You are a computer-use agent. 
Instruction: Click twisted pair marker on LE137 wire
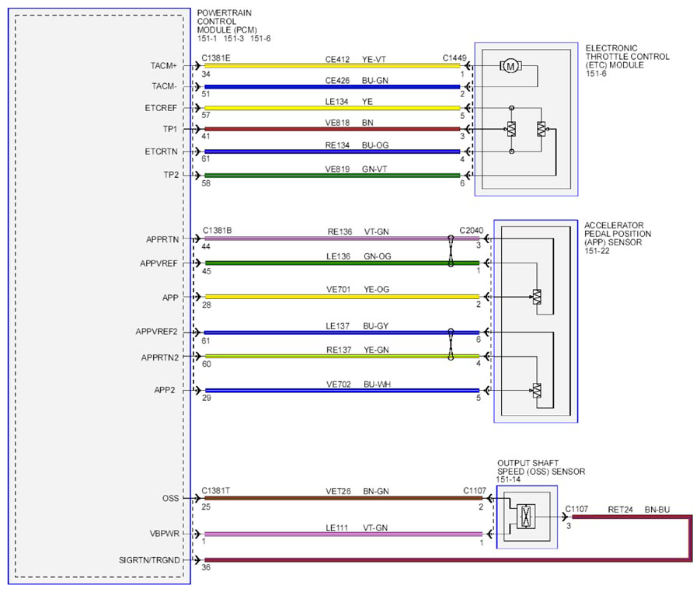point(451,344)
